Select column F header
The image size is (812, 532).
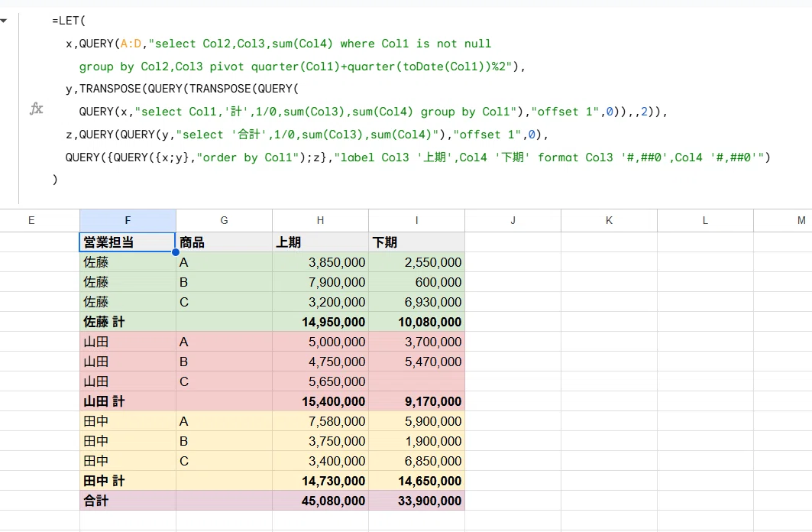pos(128,221)
